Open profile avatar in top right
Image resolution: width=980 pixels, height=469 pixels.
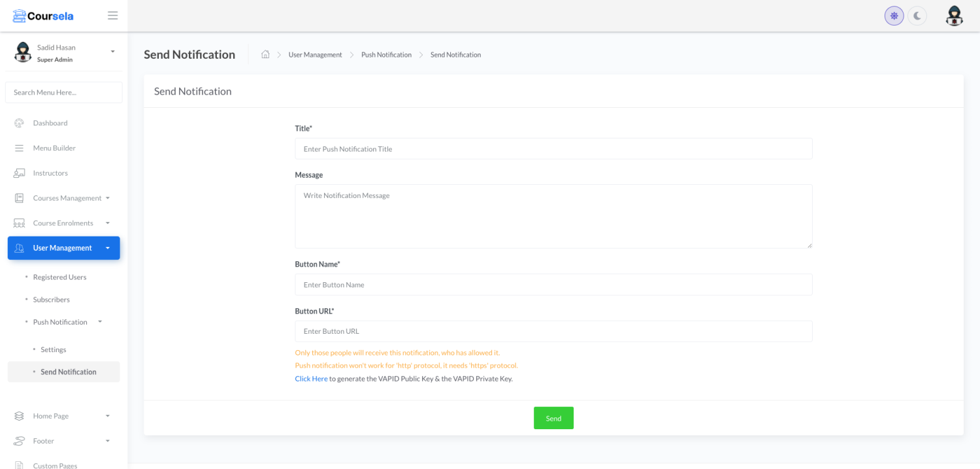[954, 16]
